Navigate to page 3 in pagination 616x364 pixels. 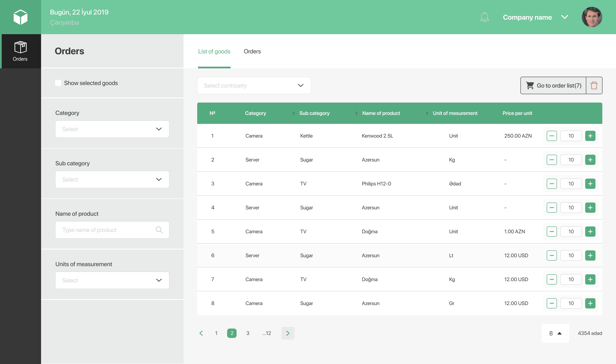click(x=248, y=333)
